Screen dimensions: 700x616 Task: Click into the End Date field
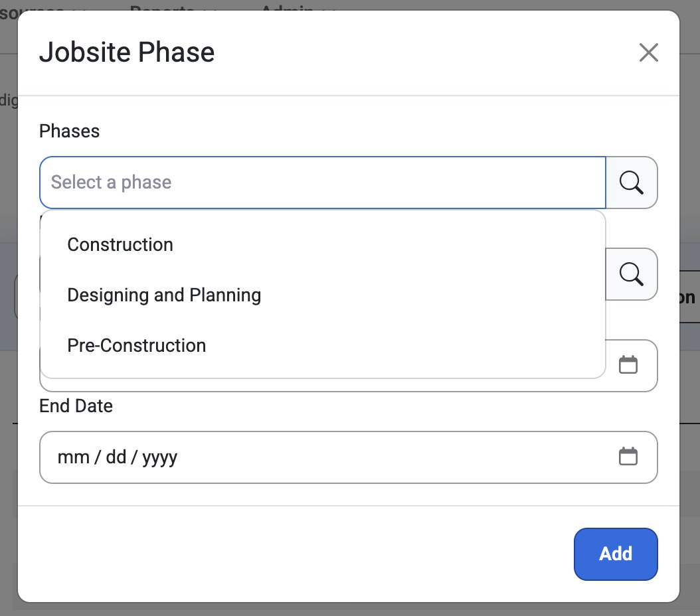pos(348,457)
